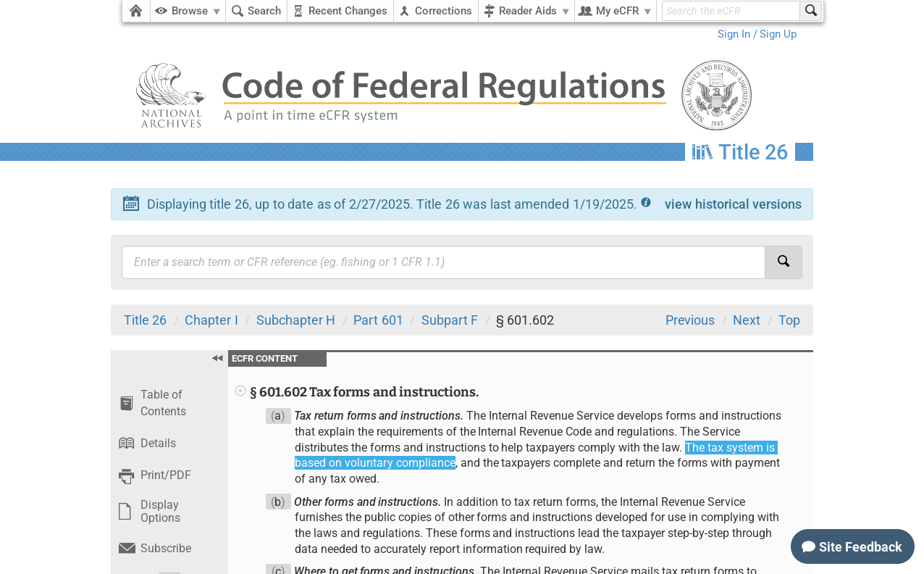Open Sign In / Sign Up link
Image resolution: width=924 pixels, height=574 pixels.
tap(757, 34)
